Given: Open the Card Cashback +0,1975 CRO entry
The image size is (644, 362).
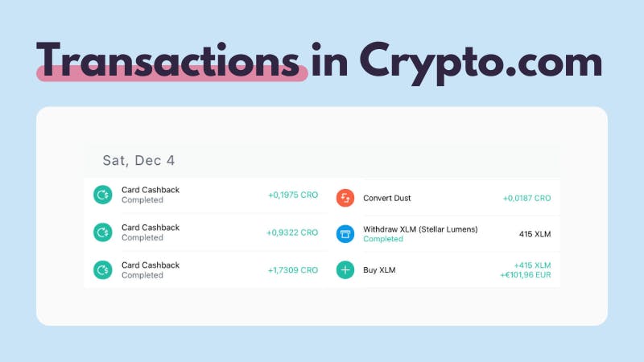Looking at the screenshot, I should pyautogui.click(x=206, y=195).
